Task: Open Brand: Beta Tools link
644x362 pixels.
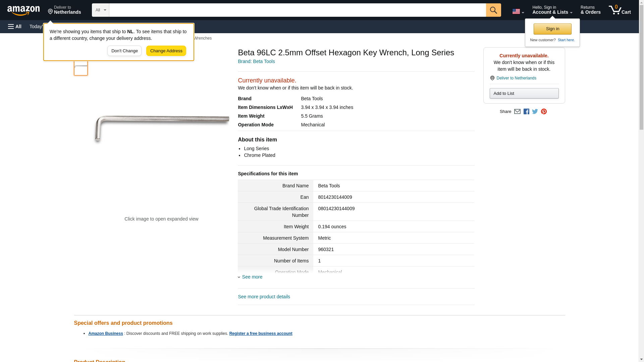Action: pyautogui.click(x=256, y=61)
